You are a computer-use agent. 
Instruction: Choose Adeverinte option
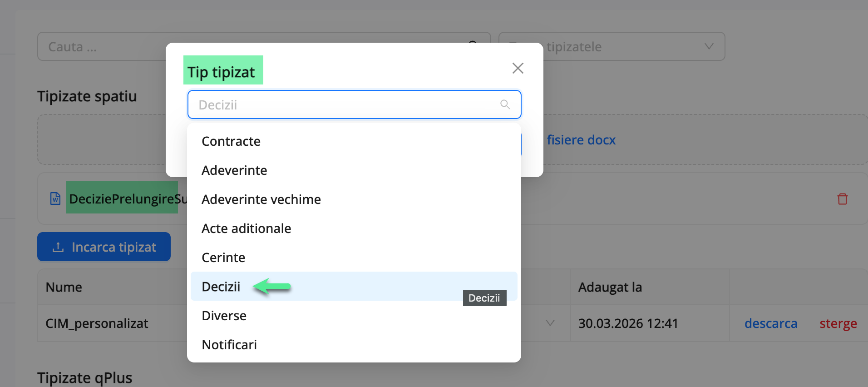tap(234, 170)
